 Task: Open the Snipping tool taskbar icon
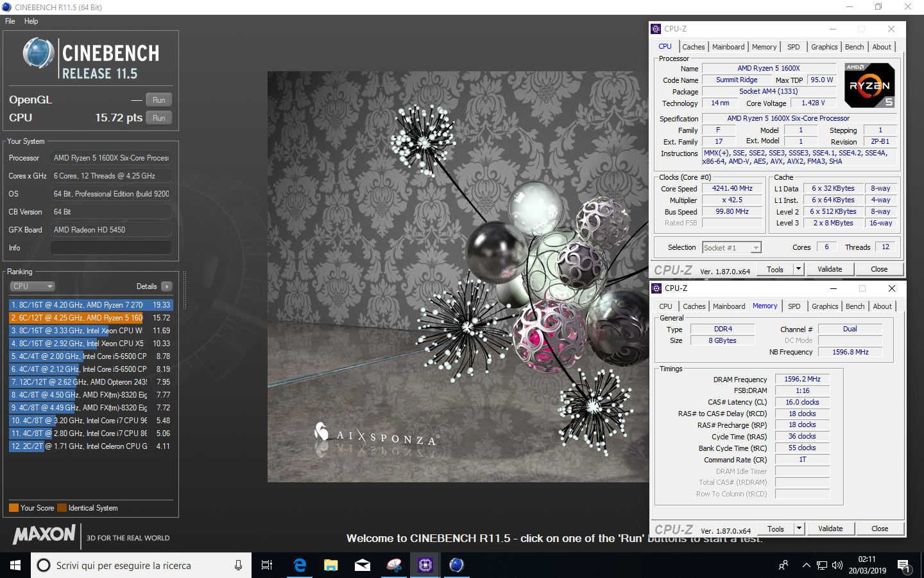(393, 565)
